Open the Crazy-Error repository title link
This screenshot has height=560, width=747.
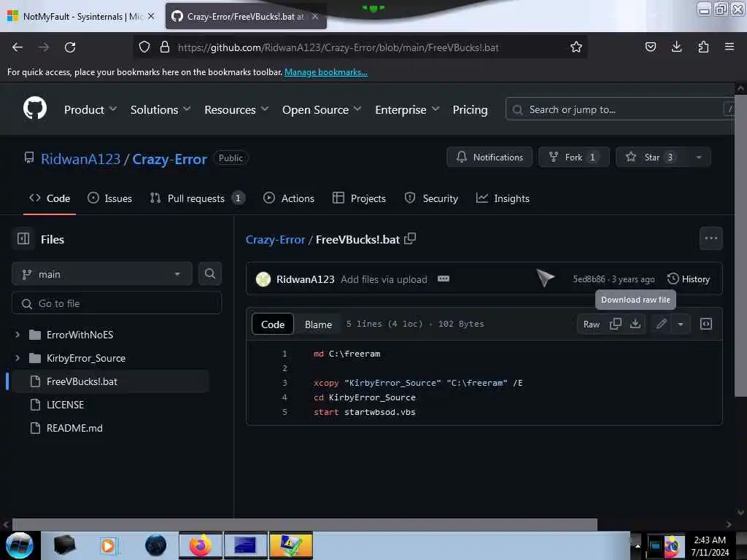coord(169,158)
